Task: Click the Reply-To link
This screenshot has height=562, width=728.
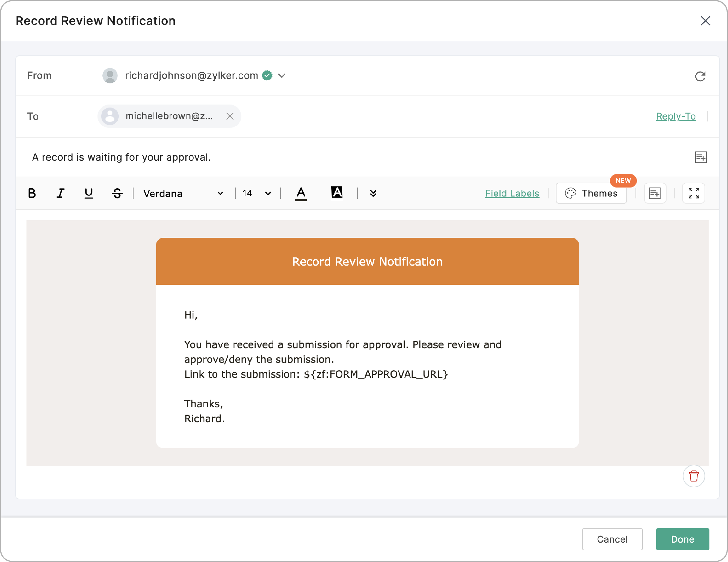Action: point(676,116)
